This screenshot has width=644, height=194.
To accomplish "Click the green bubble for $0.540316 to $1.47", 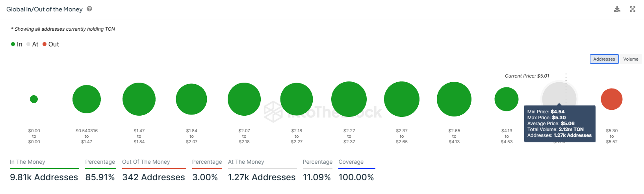I will [x=87, y=99].
